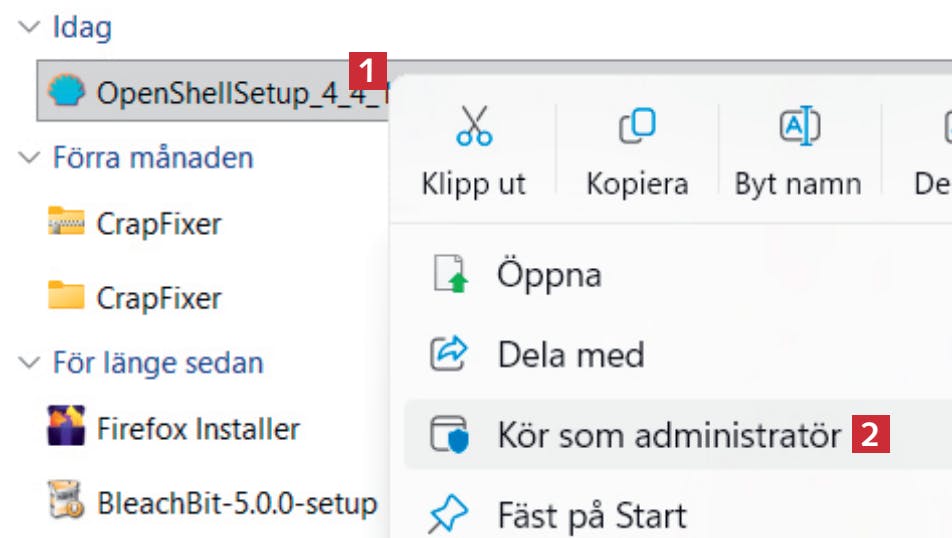This screenshot has height=538, width=952.
Task: Select the BleachBit-5.0.0-setup file name
Action: click(237, 502)
